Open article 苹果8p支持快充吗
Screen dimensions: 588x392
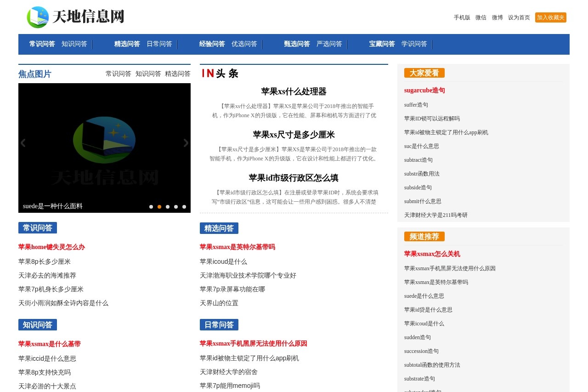(x=45, y=372)
